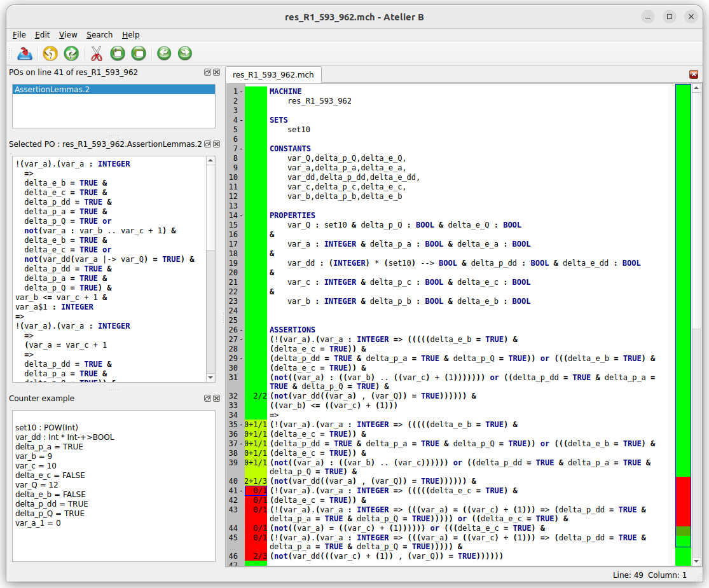Image resolution: width=709 pixels, height=588 pixels.
Task: Click the 0+1/1 marker on line 35
Action: point(256,425)
